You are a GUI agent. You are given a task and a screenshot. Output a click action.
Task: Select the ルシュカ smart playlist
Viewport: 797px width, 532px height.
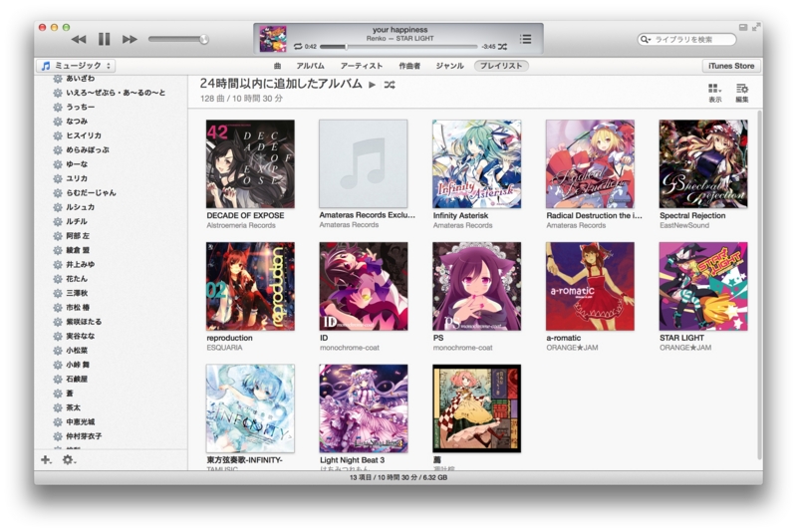pyautogui.click(x=111, y=207)
